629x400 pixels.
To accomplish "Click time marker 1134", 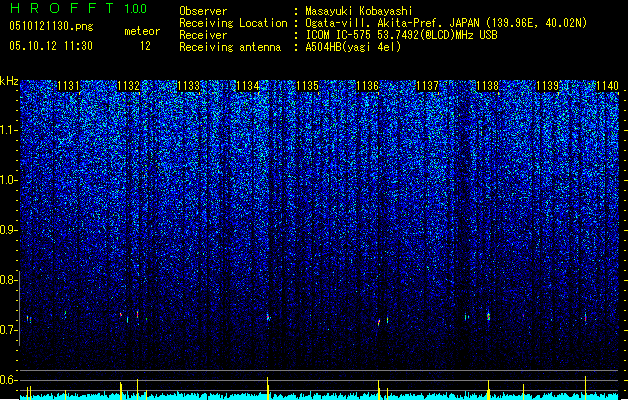I will click(248, 86).
